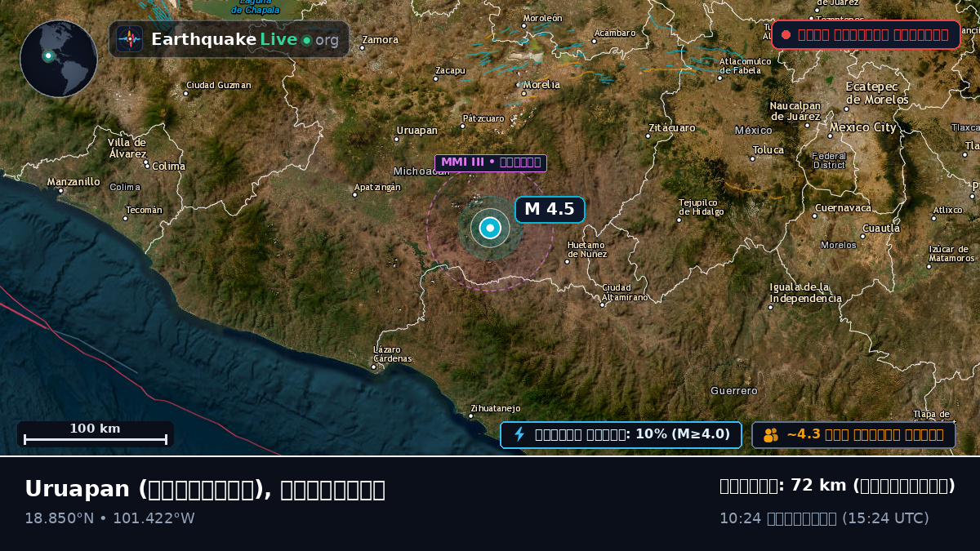Click the "15:24 UTC" time text
Viewport: 980px width, 551px height.
click(885, 518)
